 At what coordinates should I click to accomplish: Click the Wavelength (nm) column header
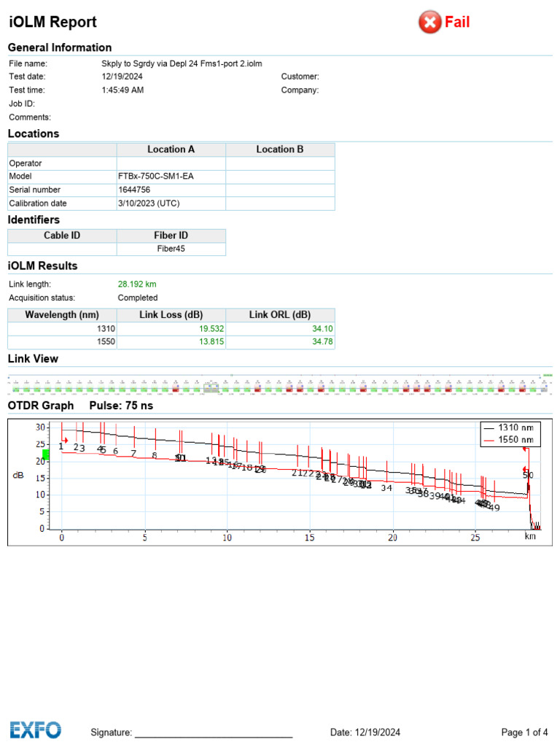click(x=62, y=315)
